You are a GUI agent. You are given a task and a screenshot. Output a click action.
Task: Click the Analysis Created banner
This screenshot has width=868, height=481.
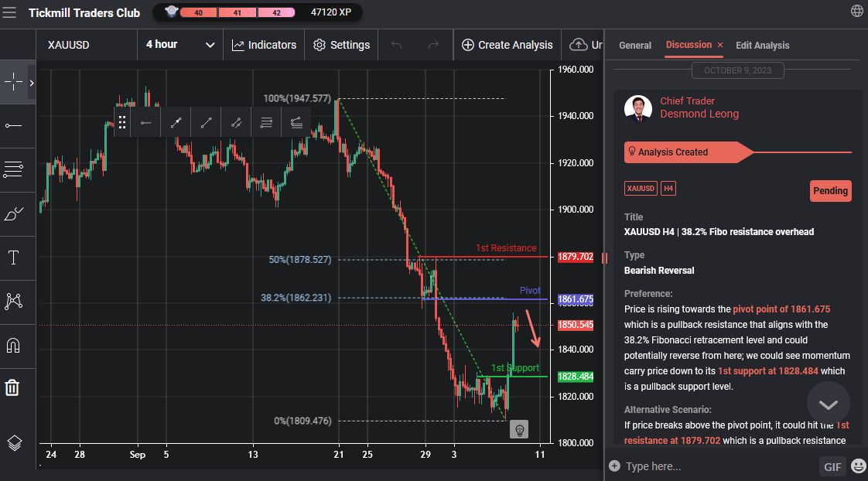[689, 152]
